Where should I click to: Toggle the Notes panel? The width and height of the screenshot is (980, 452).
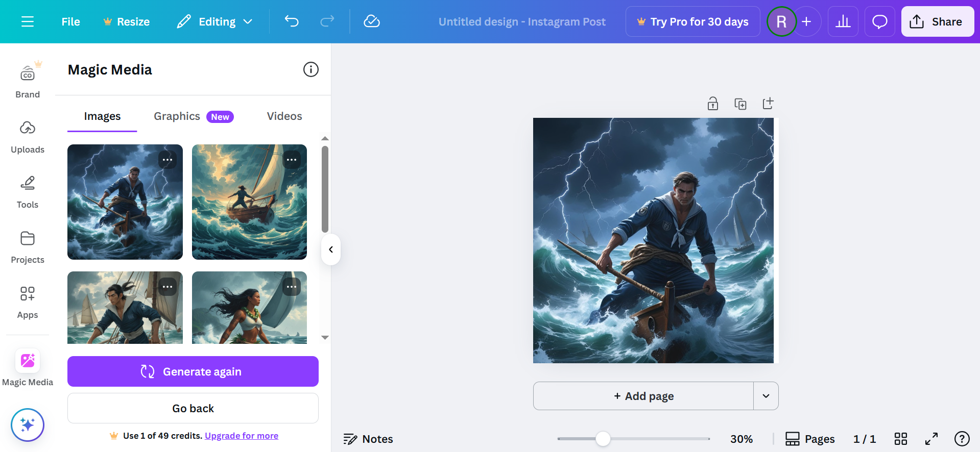click(368, 439)
